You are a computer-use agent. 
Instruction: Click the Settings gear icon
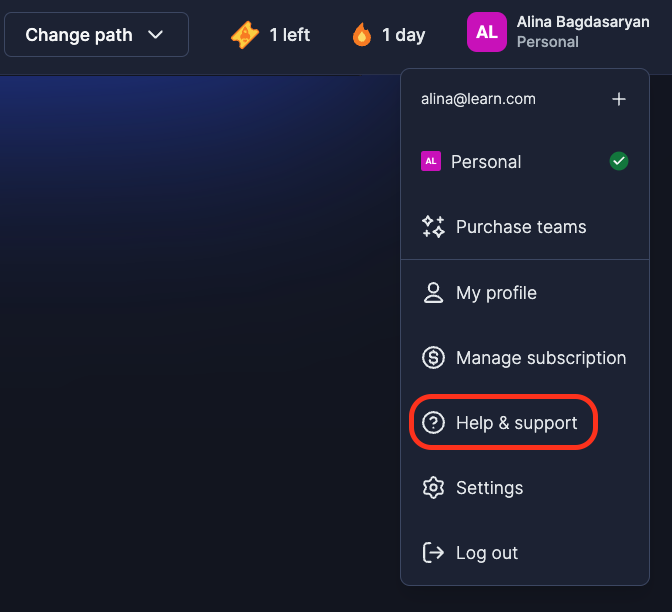click(433, 488)
